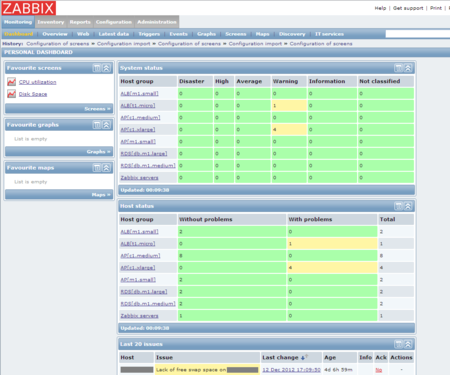Image resolution: width=450 pixels, height=375 pixels.
Task: Click the No acknowledgement link
Action: pyautogui.click(x=379, y=370)
